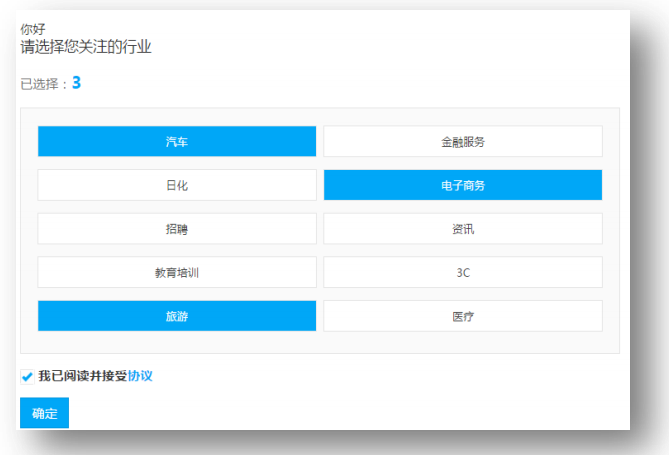The image size is (669, 455).
Task: Click the 我已阅读并接受 label text
Action: 82,377
